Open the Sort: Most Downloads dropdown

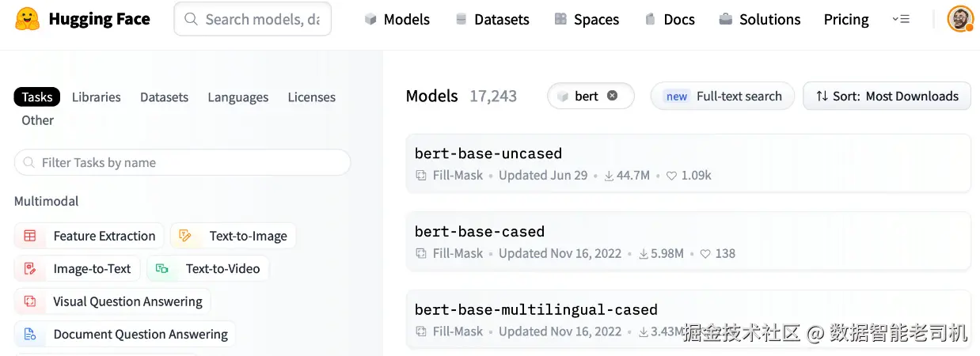point(887,97)
